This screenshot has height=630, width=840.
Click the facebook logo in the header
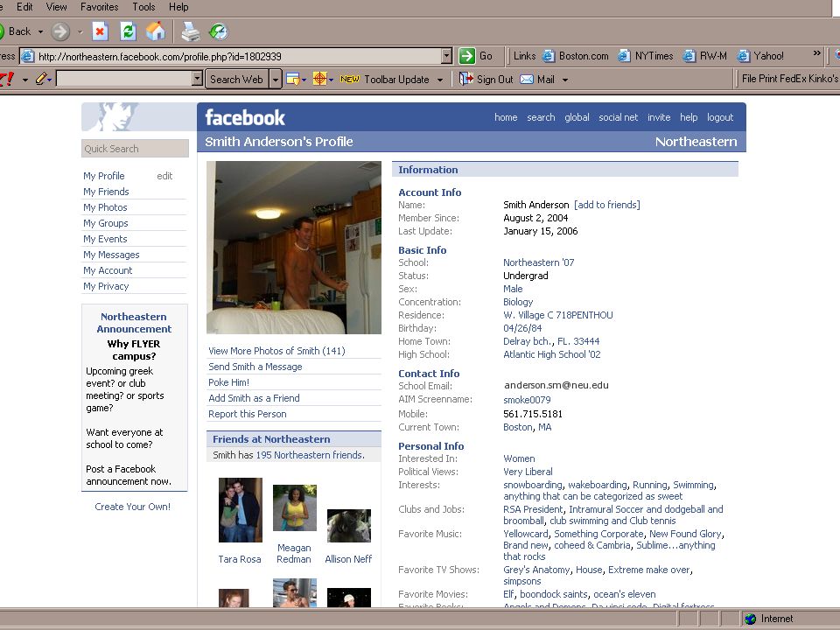click(245, 117)
